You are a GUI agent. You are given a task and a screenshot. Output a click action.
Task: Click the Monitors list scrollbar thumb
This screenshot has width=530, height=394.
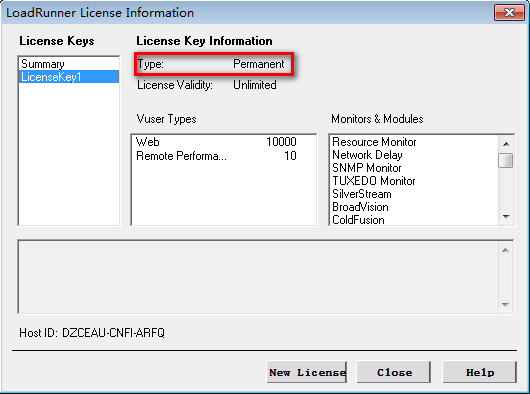pyautogui.click(x=506, y=161)
